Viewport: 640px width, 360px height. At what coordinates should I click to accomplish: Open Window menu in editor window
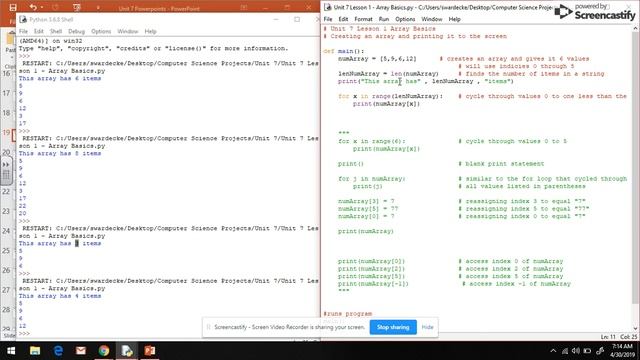(432, 19)
